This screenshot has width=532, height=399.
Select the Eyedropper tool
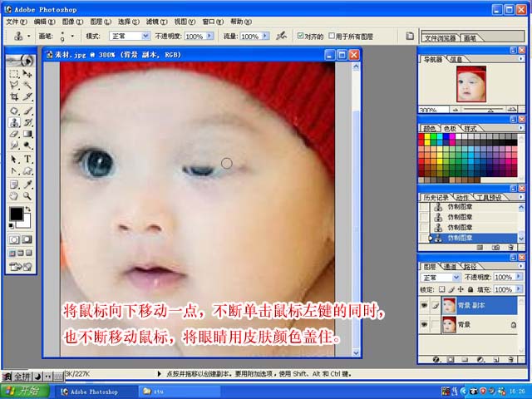pos(27,185)
